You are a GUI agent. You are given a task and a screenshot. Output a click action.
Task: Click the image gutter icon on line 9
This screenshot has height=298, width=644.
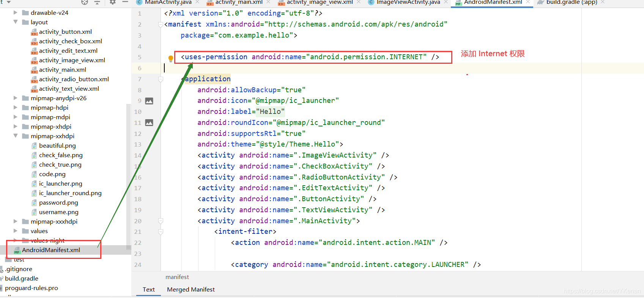149,101
